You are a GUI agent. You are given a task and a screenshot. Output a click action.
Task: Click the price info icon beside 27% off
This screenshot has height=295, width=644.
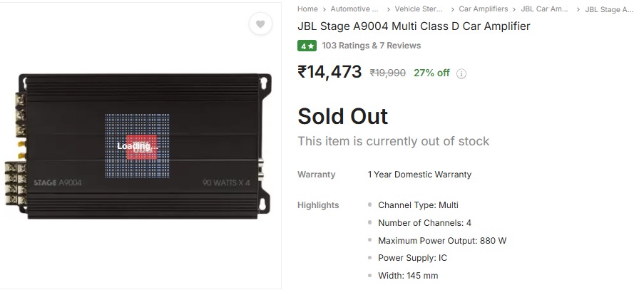click(x=461, y=73)
